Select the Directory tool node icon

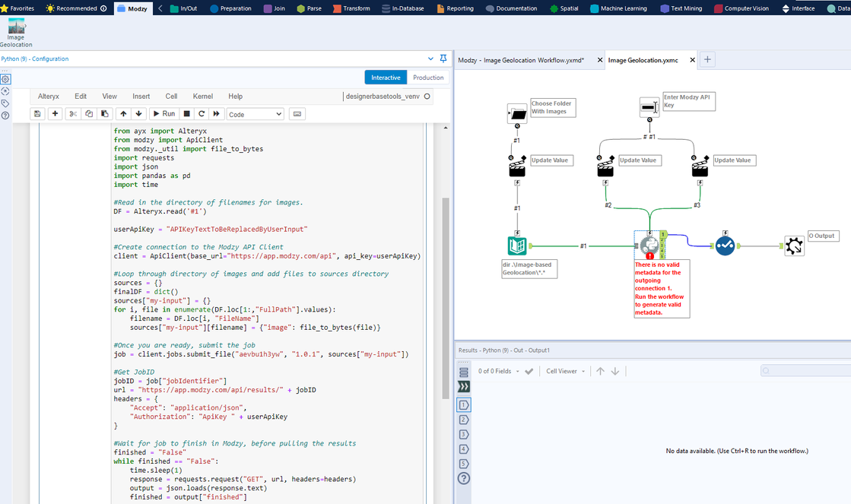(517, 246)
